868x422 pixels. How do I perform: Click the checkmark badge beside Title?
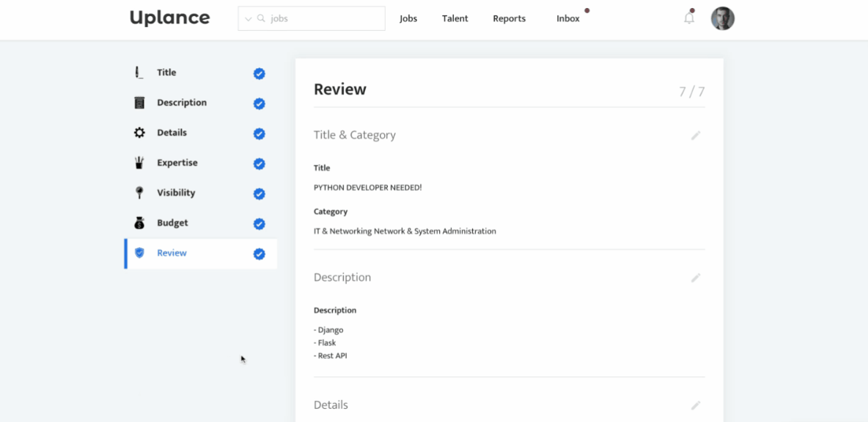click(x=259, y=73)
